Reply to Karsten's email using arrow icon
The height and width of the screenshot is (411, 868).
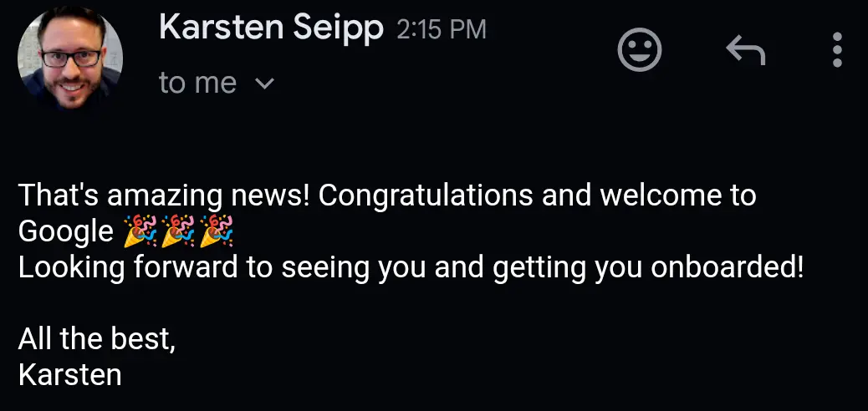(744, 51)
